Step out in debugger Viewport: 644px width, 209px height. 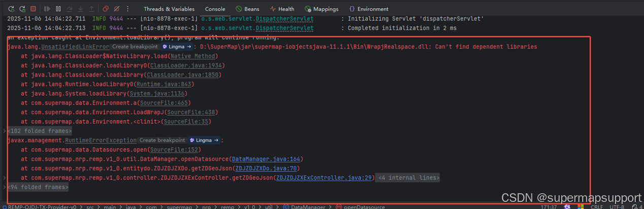(x=91, y=9)
